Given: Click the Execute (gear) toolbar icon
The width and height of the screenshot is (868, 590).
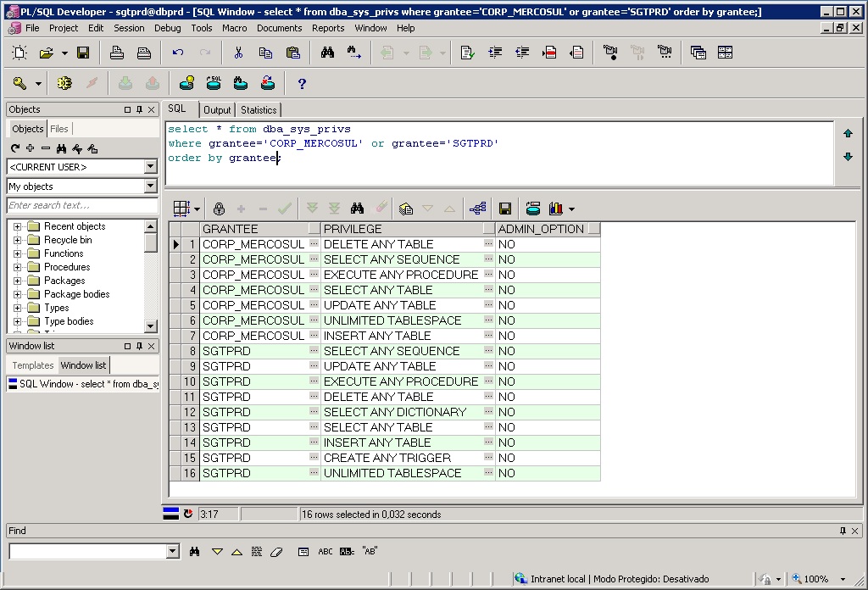Looking at the screenshot, I should pos(64,83).
